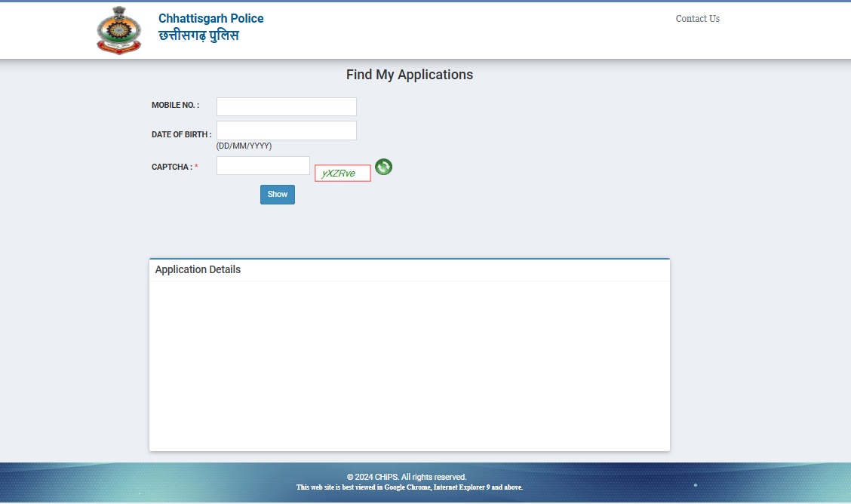
Task: Click the Hindi छत्तीसगढ़ पुलिस title text
Action: (198, 35)
